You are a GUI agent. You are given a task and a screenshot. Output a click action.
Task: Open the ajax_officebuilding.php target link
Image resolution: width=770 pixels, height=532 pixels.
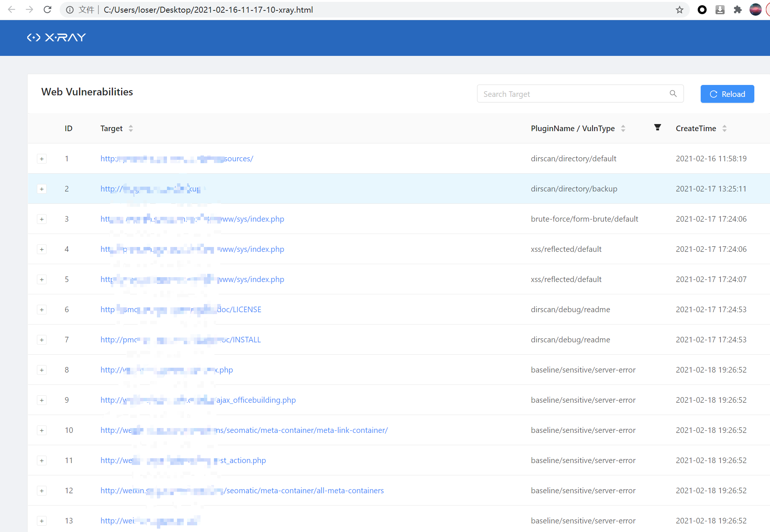(x=256, y=400)
